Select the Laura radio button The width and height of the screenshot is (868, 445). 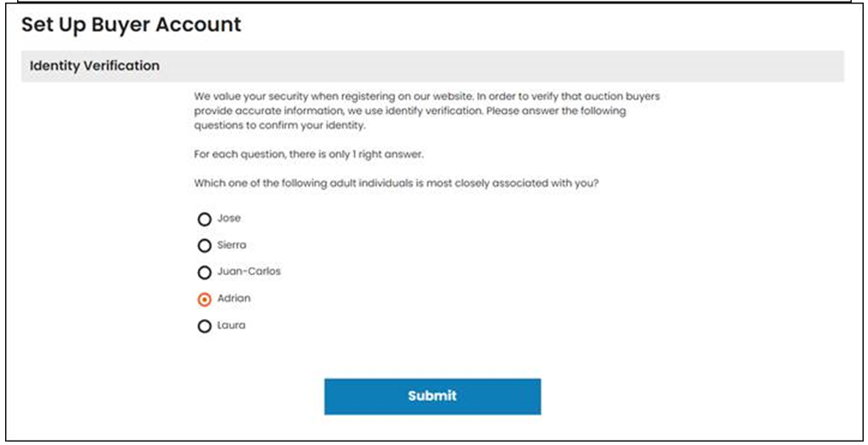(204, 326)
